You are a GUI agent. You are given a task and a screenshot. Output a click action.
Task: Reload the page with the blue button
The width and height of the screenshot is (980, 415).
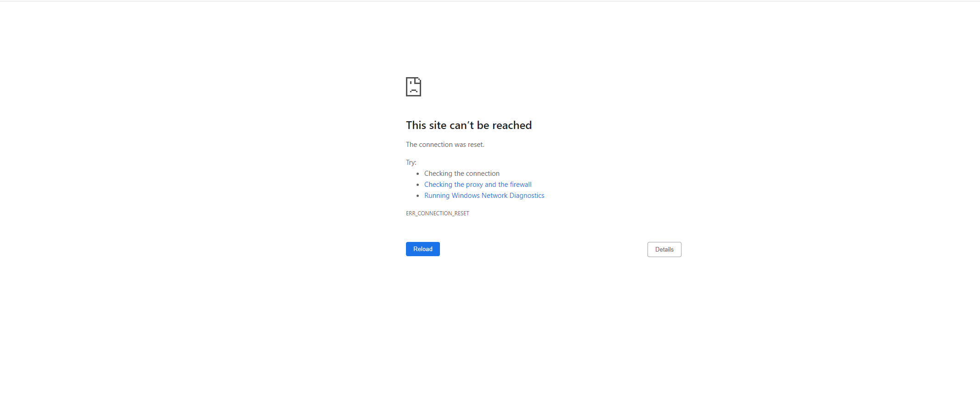point(423,249)
